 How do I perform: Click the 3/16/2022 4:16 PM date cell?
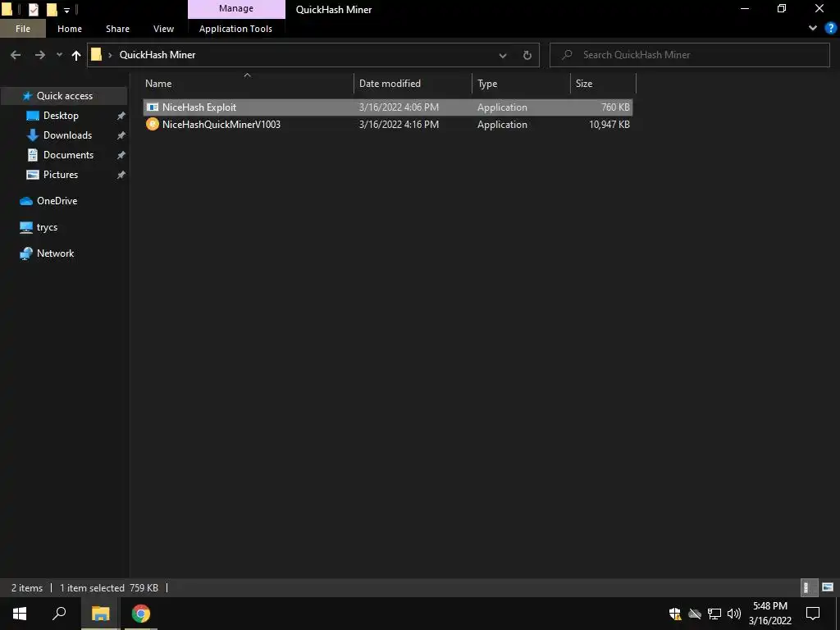399,125
